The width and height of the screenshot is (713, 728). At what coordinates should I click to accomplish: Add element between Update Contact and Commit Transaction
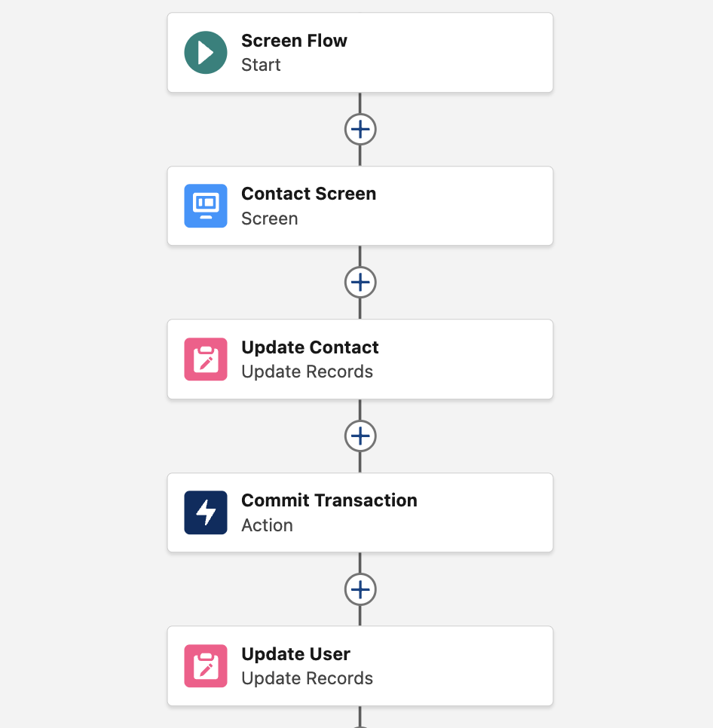tap(360, 436)
